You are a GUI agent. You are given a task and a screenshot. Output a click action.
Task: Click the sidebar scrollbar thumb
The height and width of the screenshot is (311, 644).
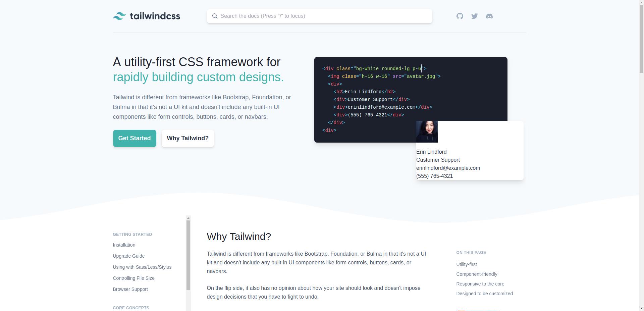click(x=188, y=255)
